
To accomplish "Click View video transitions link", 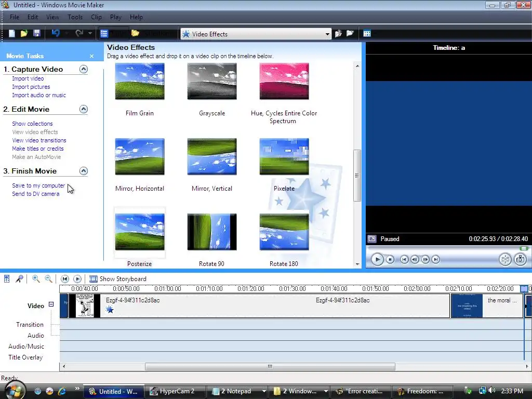I will tap(39, 140).
